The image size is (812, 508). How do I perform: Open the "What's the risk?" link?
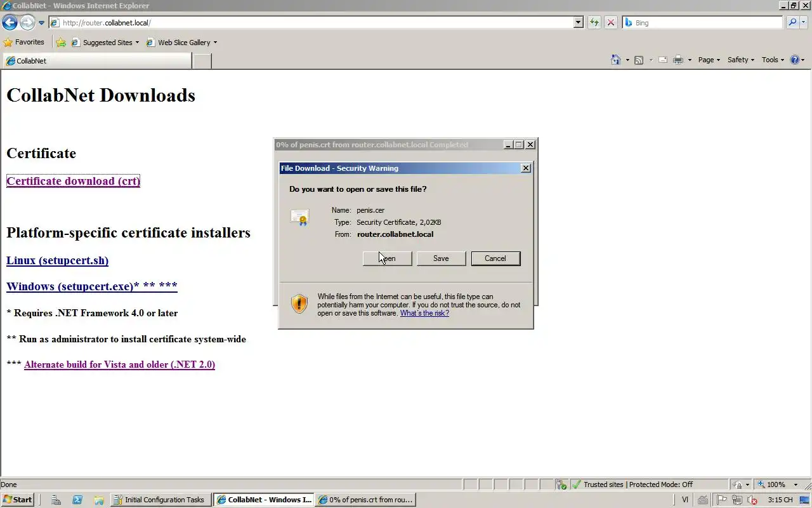pos(424,313)
